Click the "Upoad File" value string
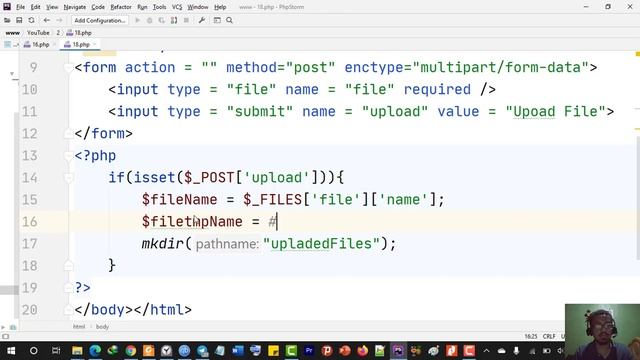Viewport: 640px width, 360px height. point(556,111)
